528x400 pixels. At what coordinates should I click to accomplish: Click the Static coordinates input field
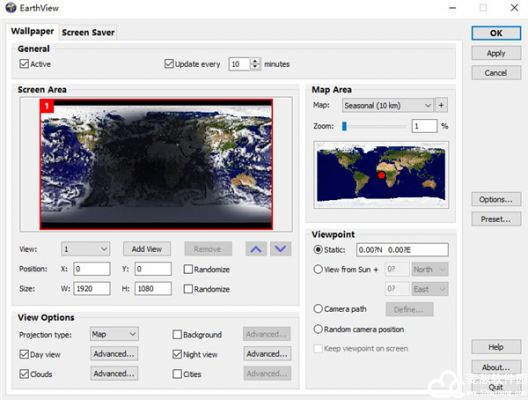pos(402,250)
